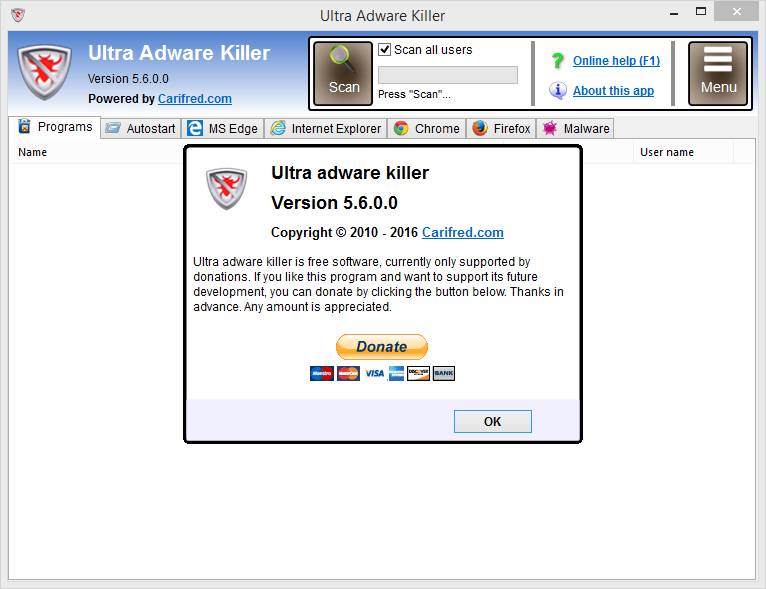The height and width of the screenshot is (589, 766).
Task: Sort by the Name column header
Action: [32, 152]
